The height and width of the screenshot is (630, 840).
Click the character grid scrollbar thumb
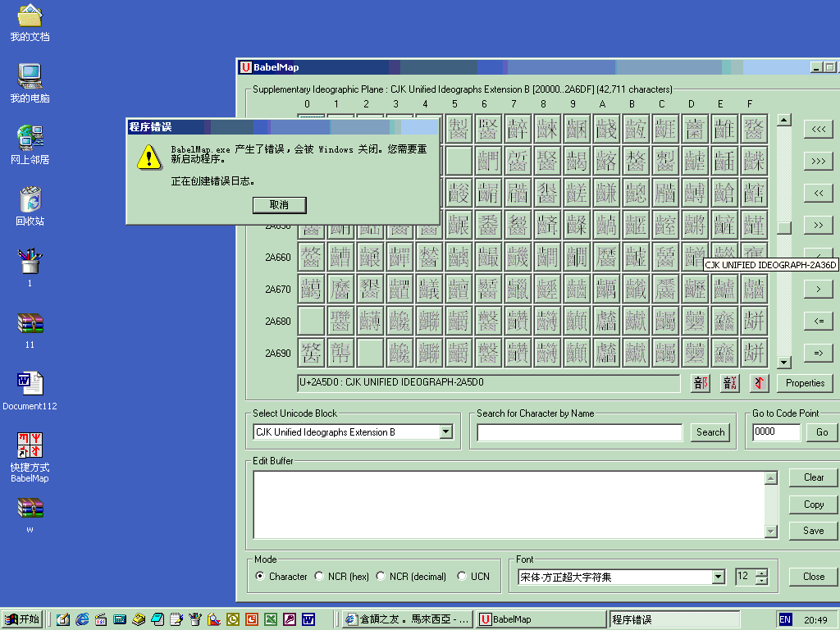[x=784, y=228]
